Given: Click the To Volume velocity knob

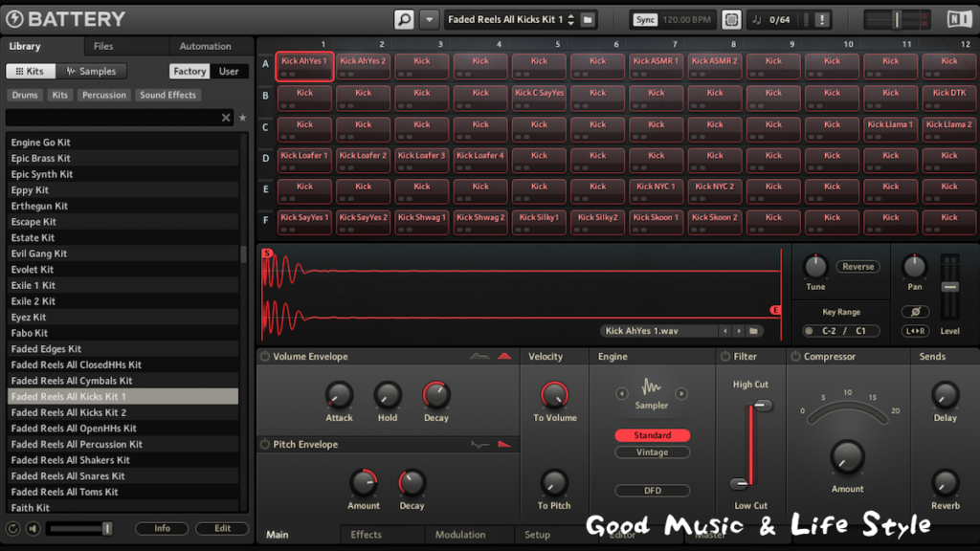Looking at the screenshot, I should pyautogui.click(x=554, y=395).
